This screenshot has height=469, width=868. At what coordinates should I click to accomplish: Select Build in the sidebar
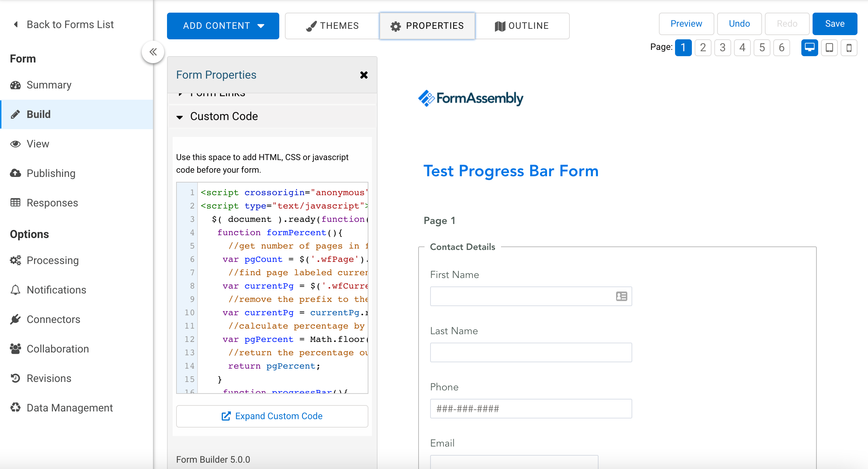[76, 114]
